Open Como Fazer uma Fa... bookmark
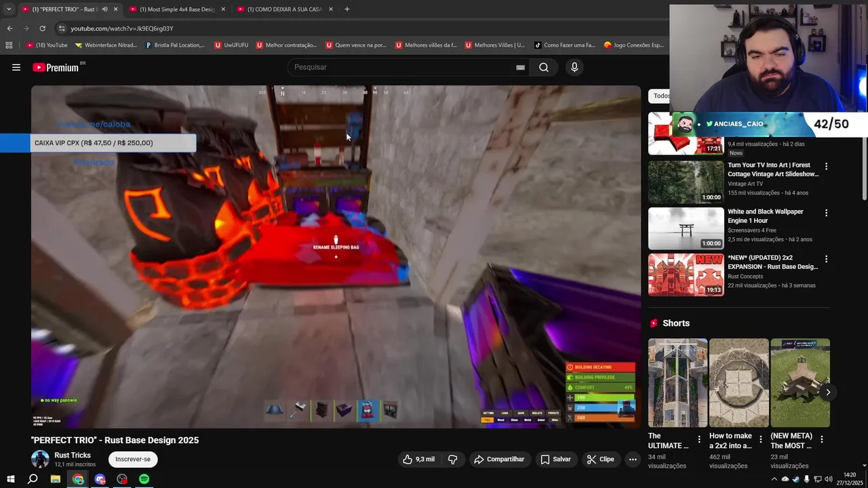Image resolution: width=868 pixels, height=488 pixels. click(x=564, y=45)
